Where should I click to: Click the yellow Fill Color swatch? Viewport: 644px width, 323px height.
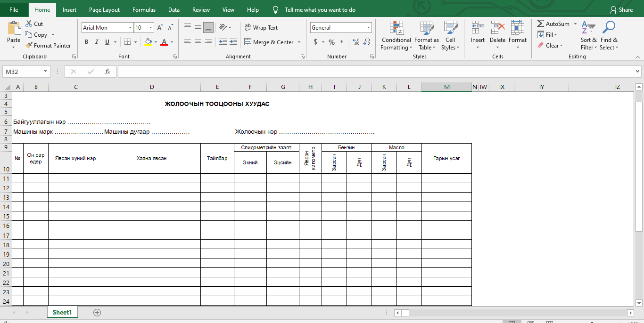(x=148, y=42)
